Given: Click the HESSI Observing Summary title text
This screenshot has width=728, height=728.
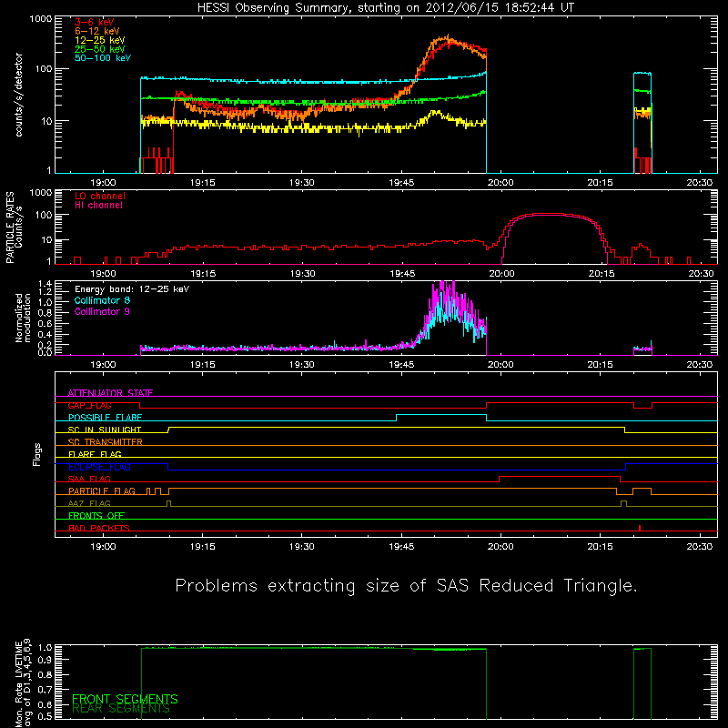Looking at the screenshot, I should [x=385, y=8].
